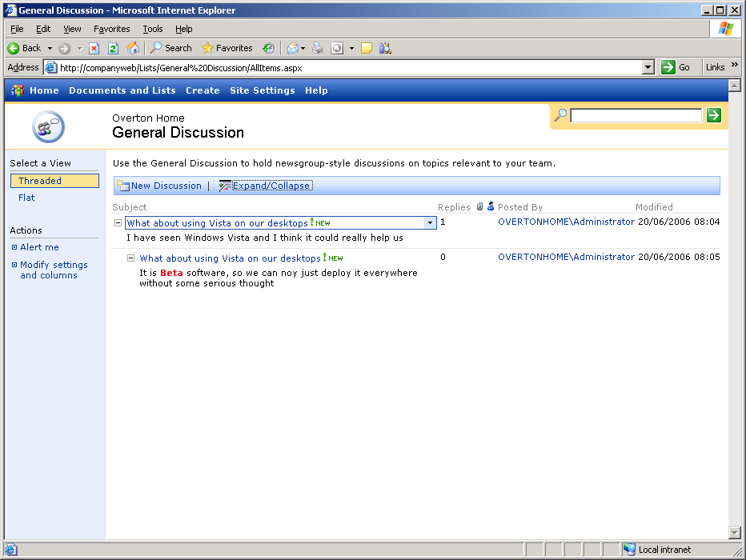Viewport: 746px width, 560px height.
Task: Click the Edit page icon in toolbar
Action: pos(337,48)
